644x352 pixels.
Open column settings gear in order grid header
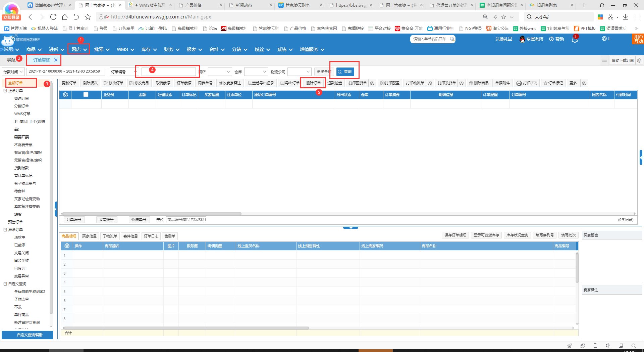pyautogui.click(x=65, y=95)
